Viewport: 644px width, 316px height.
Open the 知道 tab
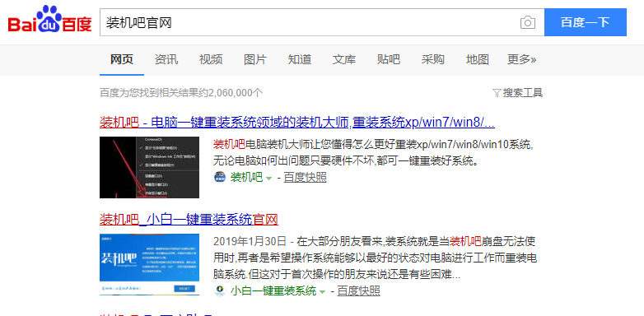[300, 59]
